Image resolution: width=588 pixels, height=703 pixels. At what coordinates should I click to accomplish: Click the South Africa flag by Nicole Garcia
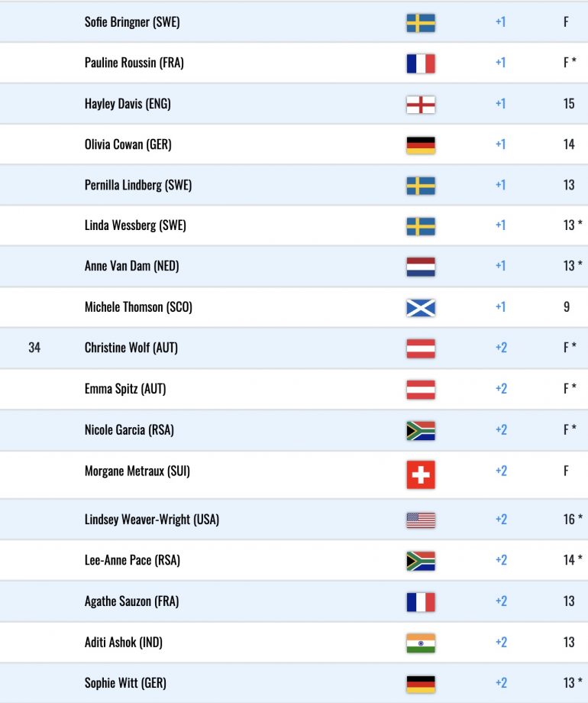[421, 430]
